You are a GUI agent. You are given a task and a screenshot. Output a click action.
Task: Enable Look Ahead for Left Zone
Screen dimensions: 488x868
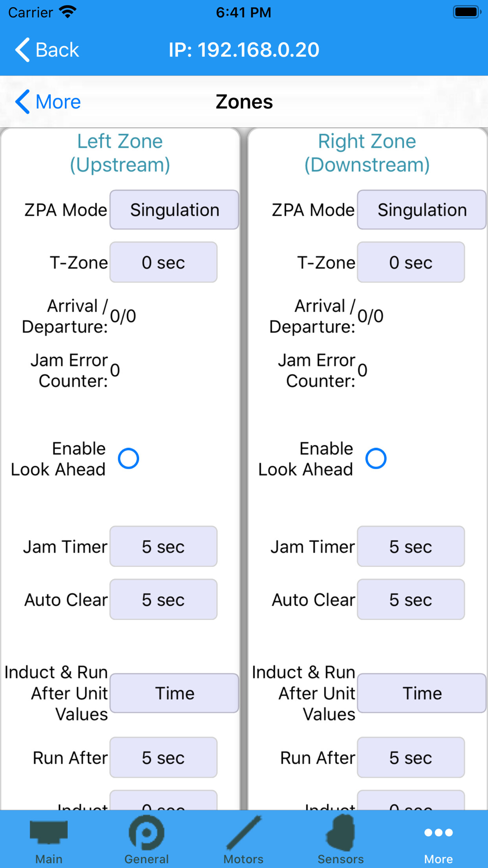(129, 458)
